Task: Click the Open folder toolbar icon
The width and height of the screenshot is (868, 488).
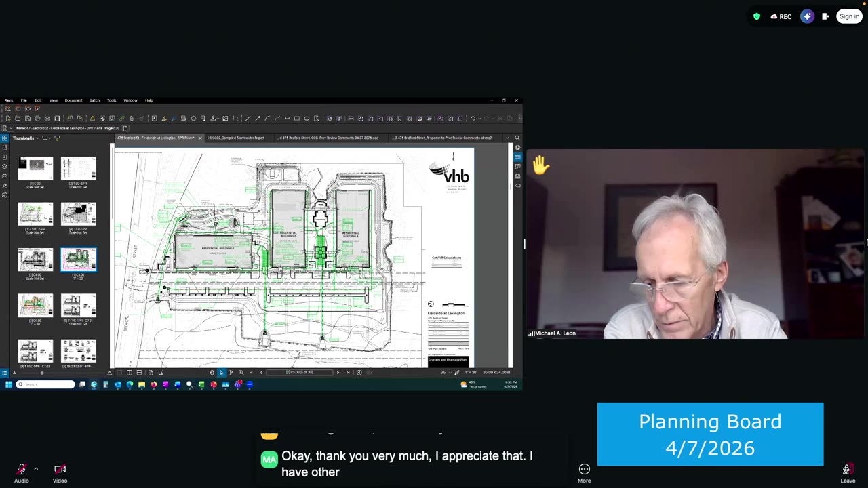Action: (x=18, y=119)
